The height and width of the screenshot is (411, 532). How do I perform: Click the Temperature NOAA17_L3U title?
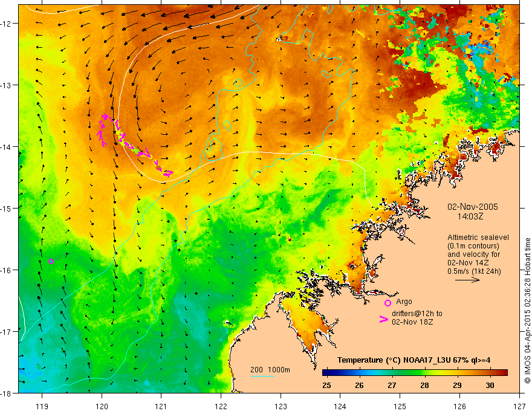(x=414, y=360)
